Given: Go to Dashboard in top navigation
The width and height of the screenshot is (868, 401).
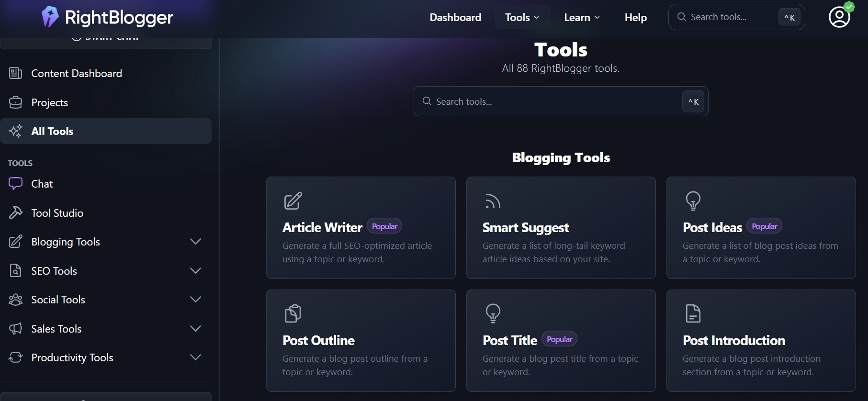Looking at the screenshot, I should click(x=455, y=17).
